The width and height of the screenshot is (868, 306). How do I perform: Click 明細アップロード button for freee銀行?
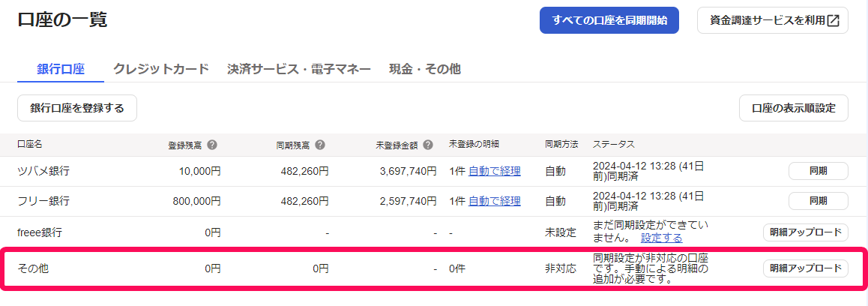(806, 232)
